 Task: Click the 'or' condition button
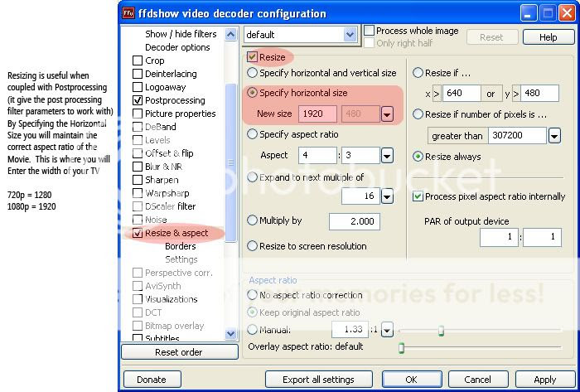pos(491,94)
